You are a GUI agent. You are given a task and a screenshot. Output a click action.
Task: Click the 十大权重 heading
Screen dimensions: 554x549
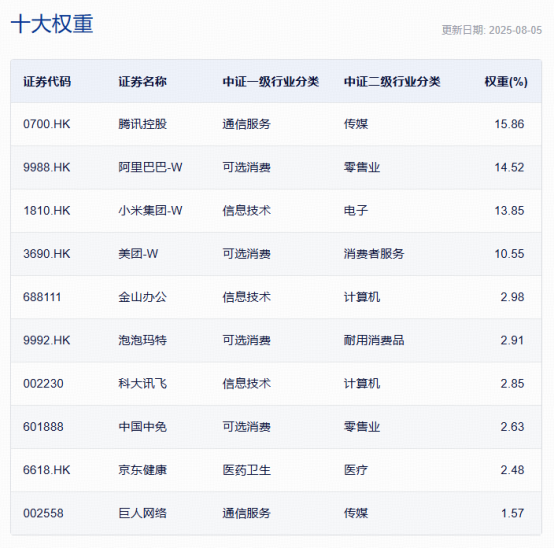click(52, 24)
